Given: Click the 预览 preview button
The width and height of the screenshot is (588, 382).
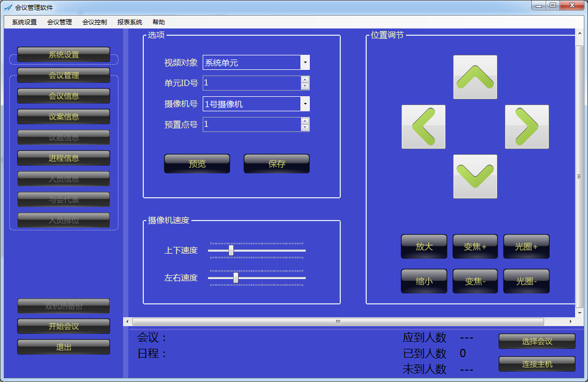Looking at the screenshot, I should [197, 164].
